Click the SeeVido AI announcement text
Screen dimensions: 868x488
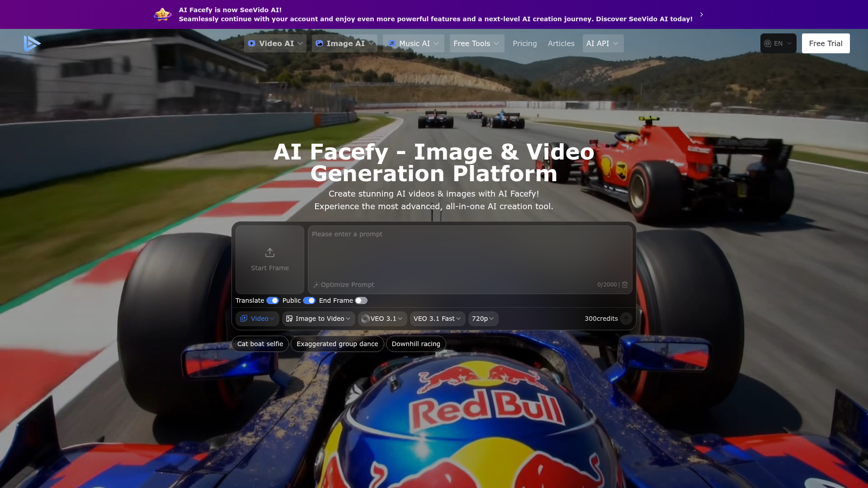tap(435, 14)
